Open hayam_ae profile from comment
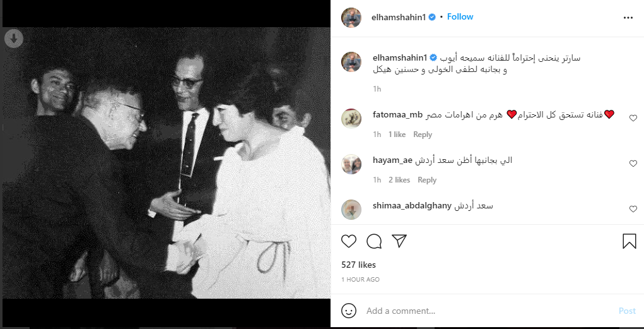This screenshot has width=644, height=329. coord(392,160)
